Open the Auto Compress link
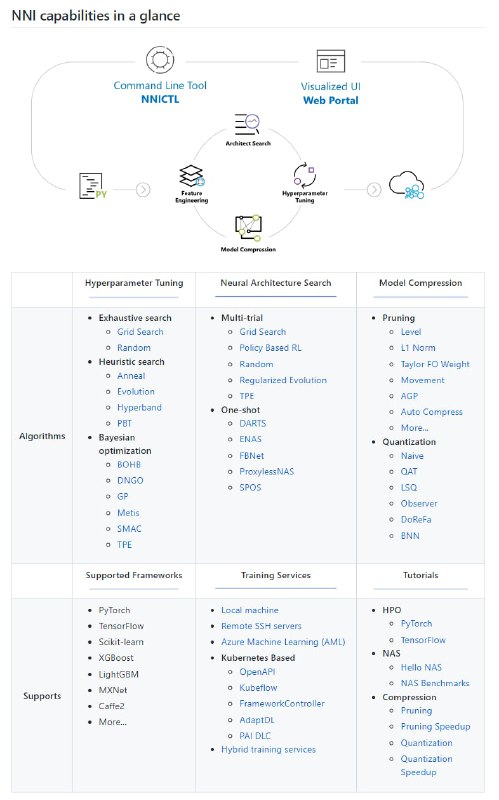The height and width of the screenshot is (800, 499). click(432, 411)
